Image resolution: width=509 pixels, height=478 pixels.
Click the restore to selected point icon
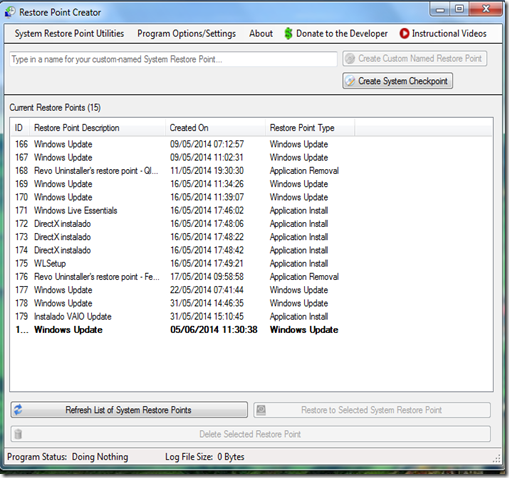click(x=261, y=410)
